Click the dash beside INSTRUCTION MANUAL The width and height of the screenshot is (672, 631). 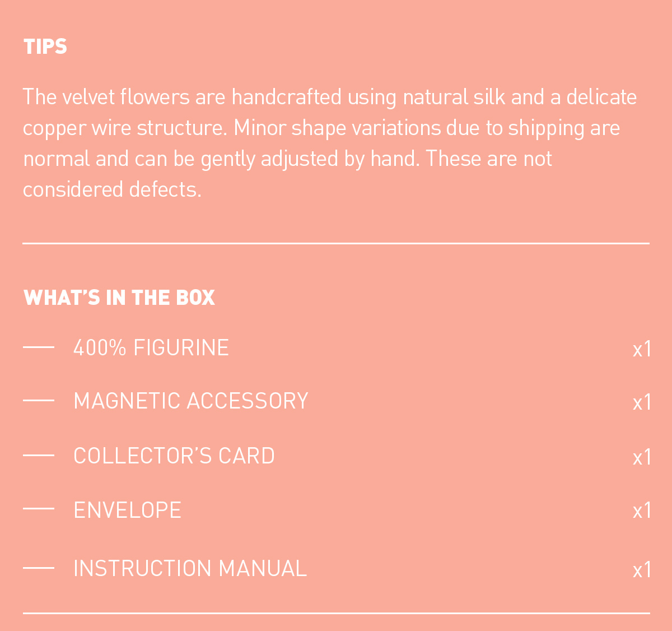click(x=39, y=568)
